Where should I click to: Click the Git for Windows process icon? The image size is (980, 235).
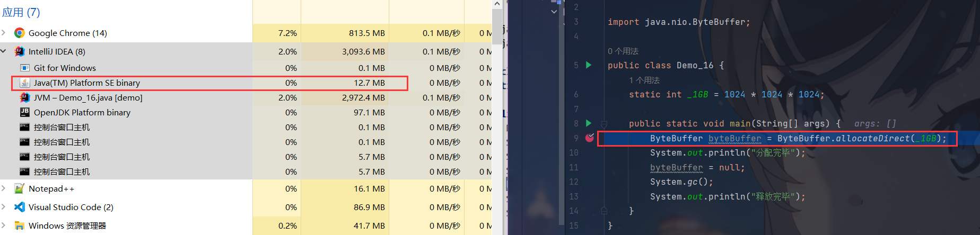(24, 68)
